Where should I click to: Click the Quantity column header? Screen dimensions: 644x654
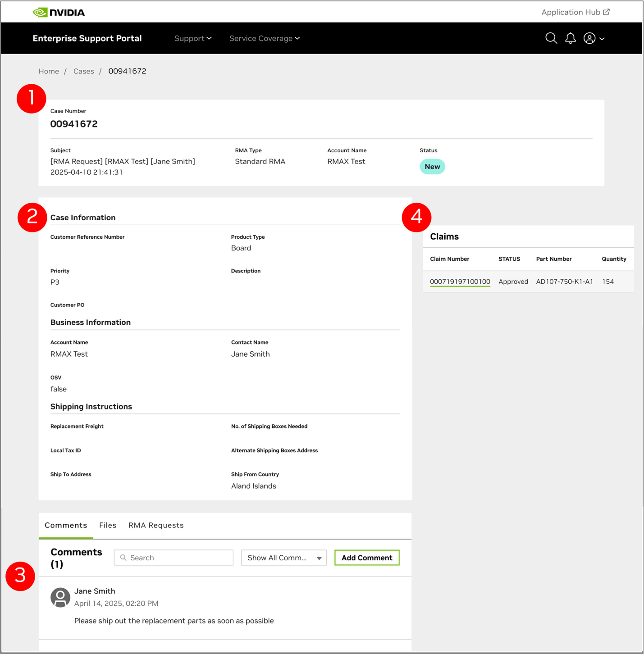(614, 259)
